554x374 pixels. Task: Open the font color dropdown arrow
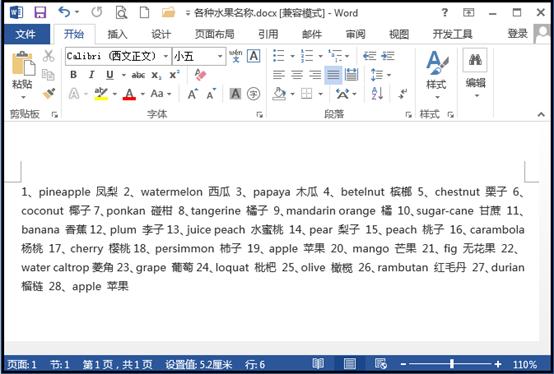(x=143, y=94)
